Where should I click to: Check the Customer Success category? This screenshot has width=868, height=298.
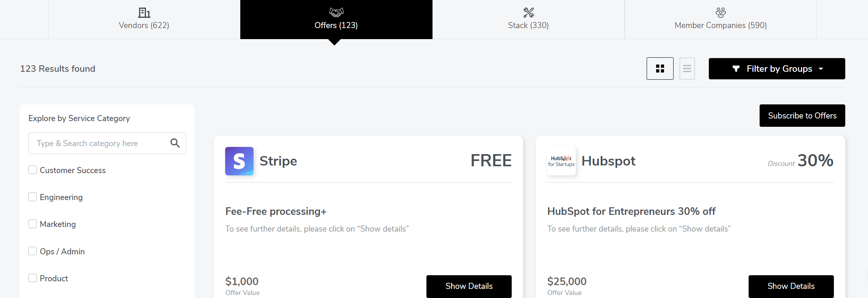point(33,170)
